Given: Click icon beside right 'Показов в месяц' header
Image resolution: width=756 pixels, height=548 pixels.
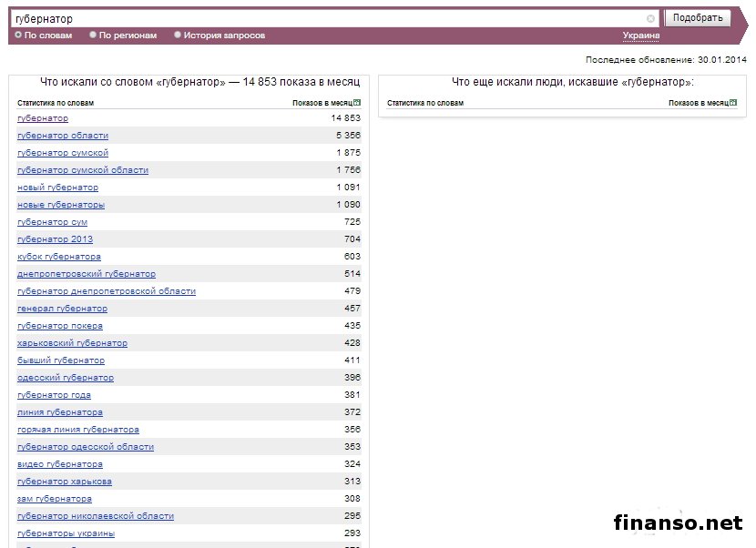Looking at the screenshot, I should [734, 103].
